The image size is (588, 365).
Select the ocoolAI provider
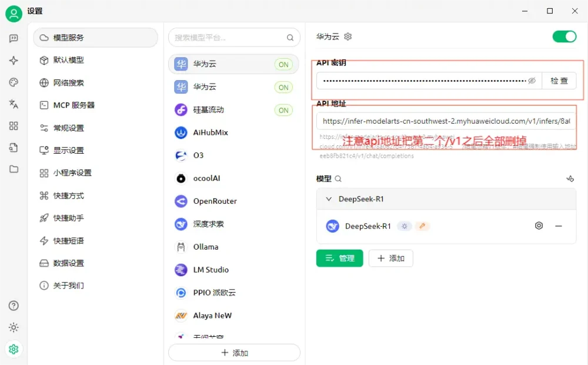pyautogui.click(x=233, y=178)
